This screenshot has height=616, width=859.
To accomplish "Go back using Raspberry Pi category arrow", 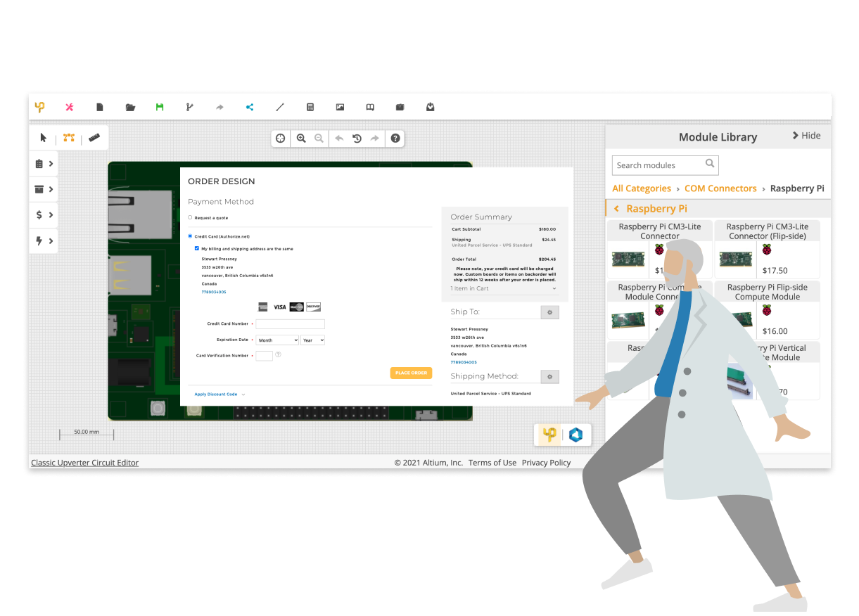I will (617, 209).
